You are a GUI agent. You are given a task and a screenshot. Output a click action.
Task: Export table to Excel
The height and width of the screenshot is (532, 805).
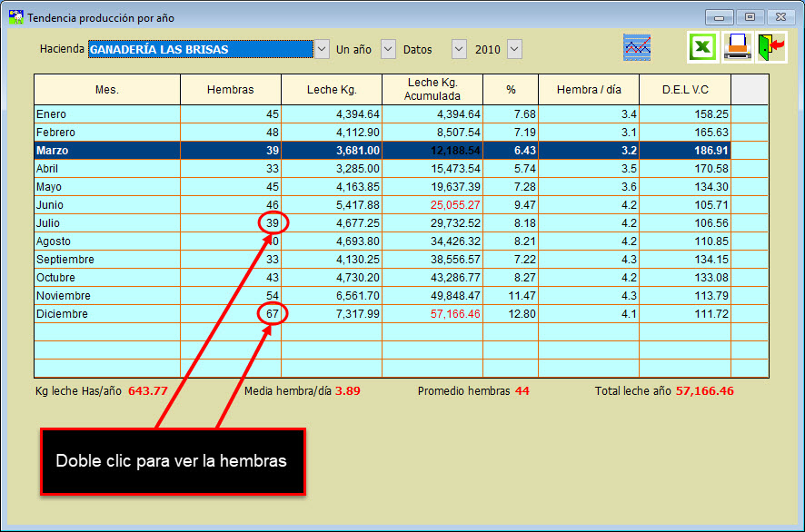[702, 46]
